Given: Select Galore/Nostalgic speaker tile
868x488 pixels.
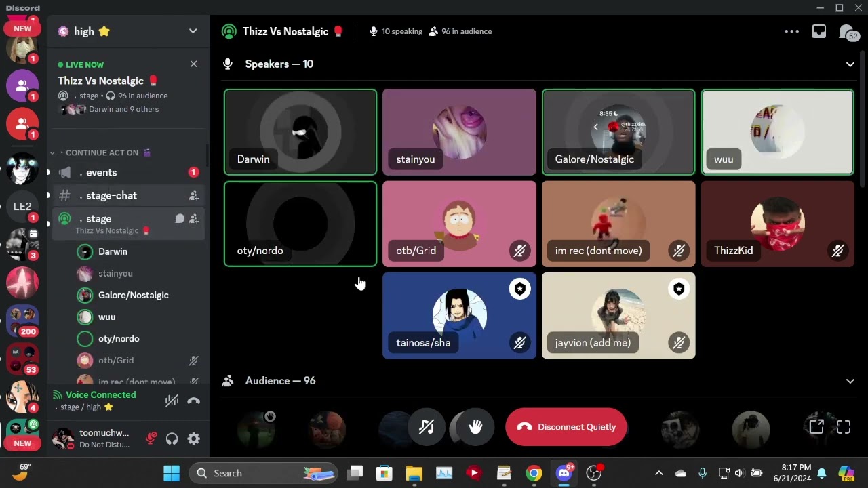Looking at the screenshot, I should (x=618, y=132).
